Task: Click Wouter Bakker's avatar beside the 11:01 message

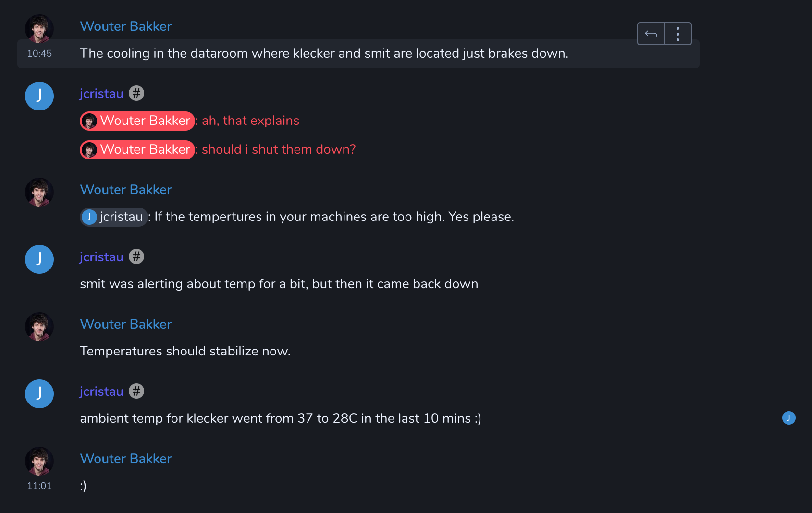Action: 39,461
